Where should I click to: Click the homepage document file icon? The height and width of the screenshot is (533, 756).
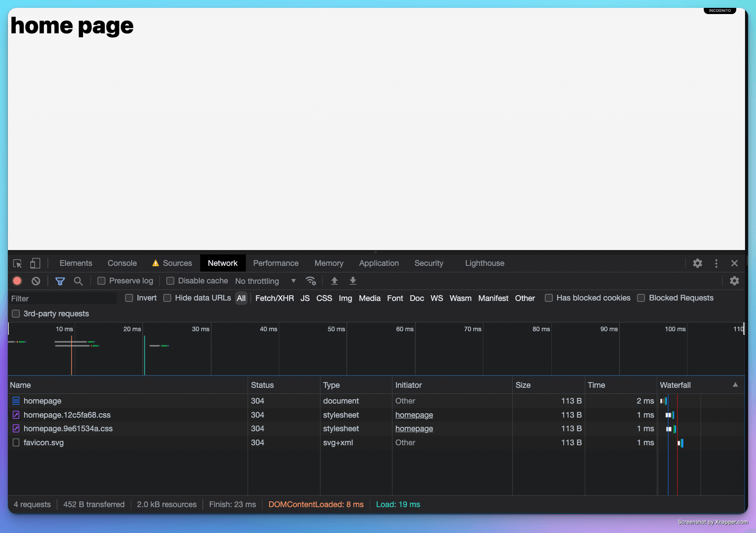point(16,401)
